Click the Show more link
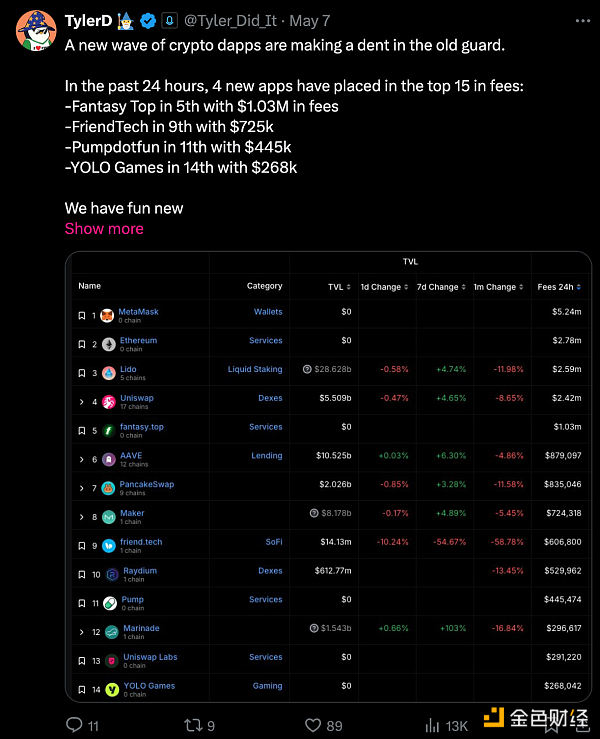Image resolution: width=600 pixels, height=739 pixels. (x=104, y=228)
